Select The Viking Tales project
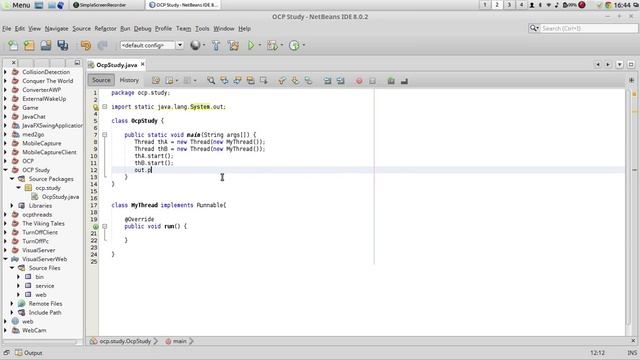Viewport: 640px width, 360px height. tap(43, 224)
